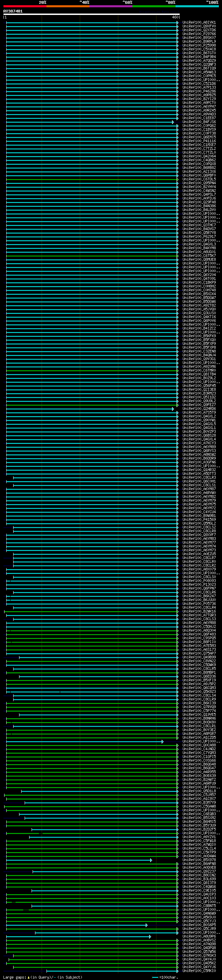222x980 pixels.
Task: Select hit label UniRef100_P62917
Action: click(199, 237)
